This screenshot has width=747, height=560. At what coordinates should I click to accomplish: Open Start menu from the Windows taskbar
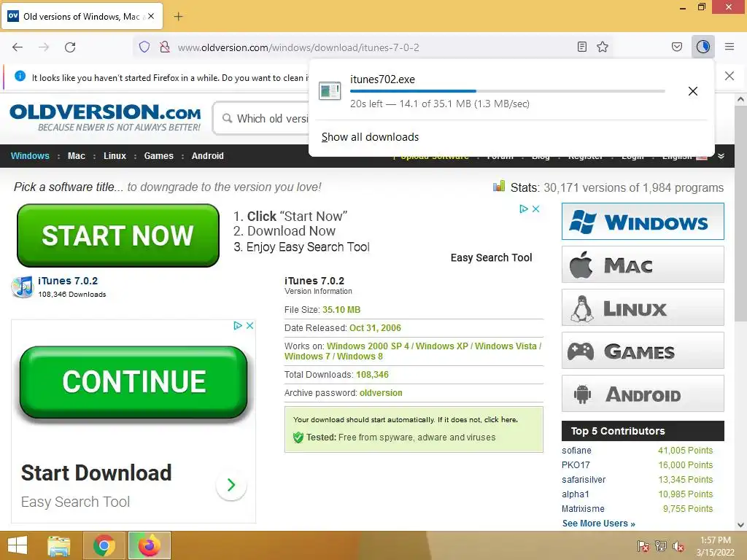point(18,545)
